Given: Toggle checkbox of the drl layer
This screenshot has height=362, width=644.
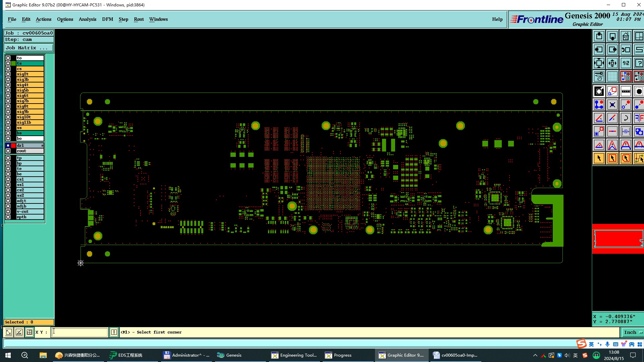Looking at the screenshot, I should click(8, 145).
